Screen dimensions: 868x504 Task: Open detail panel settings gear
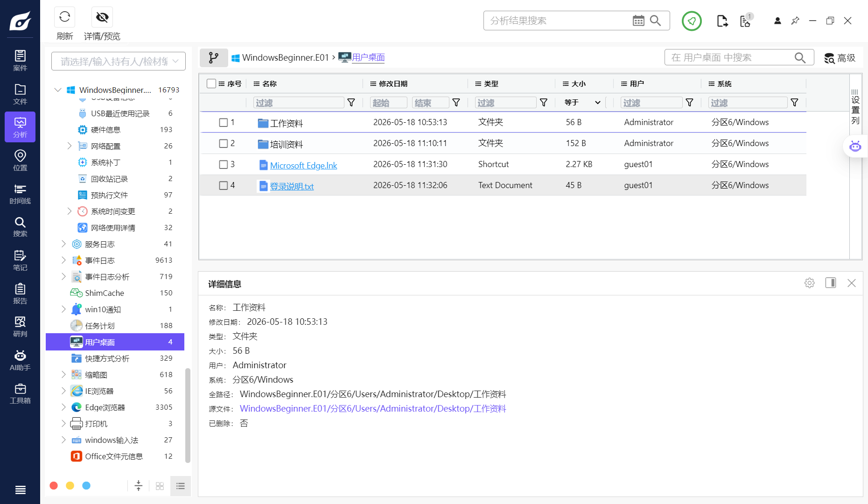810,283
